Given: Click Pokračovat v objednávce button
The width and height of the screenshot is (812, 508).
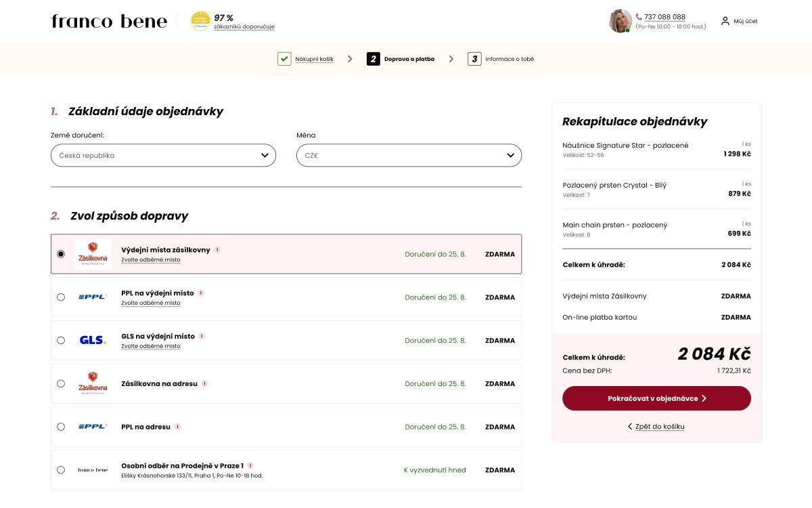Looking at the screenshot, I should click(656, 398).
